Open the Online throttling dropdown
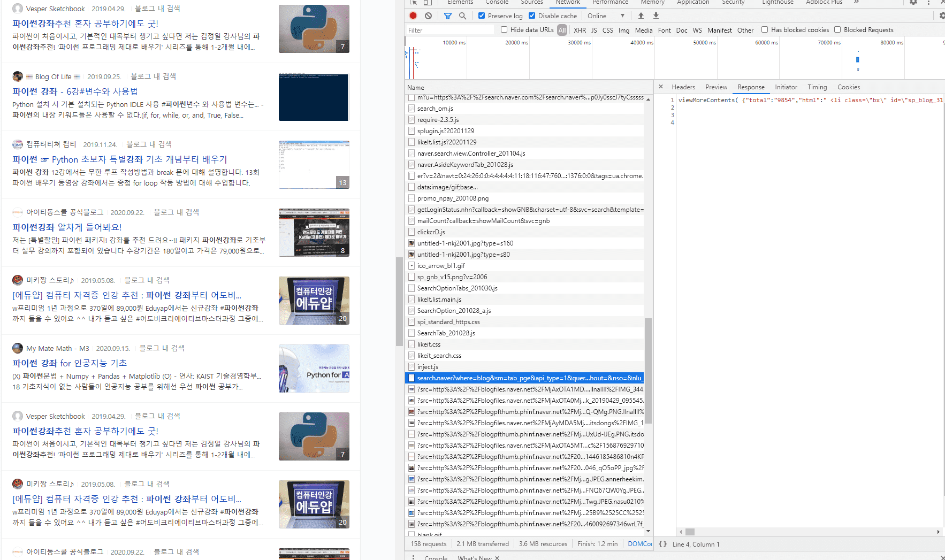Image resolution: width=945 pixels, height=560 pixels. click(606, 16)
